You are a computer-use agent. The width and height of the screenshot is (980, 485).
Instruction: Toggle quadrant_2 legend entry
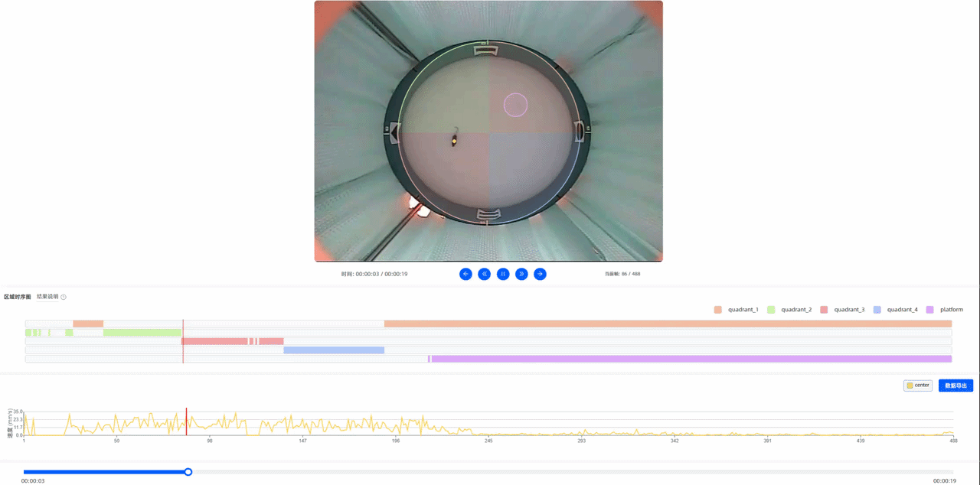[789, 310]
